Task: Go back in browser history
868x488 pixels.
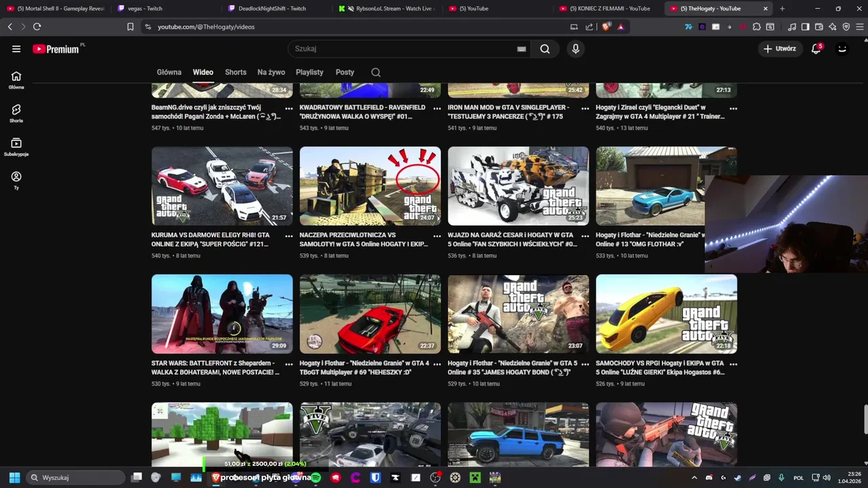Action: pyautogui.click(x=9, y=26)
